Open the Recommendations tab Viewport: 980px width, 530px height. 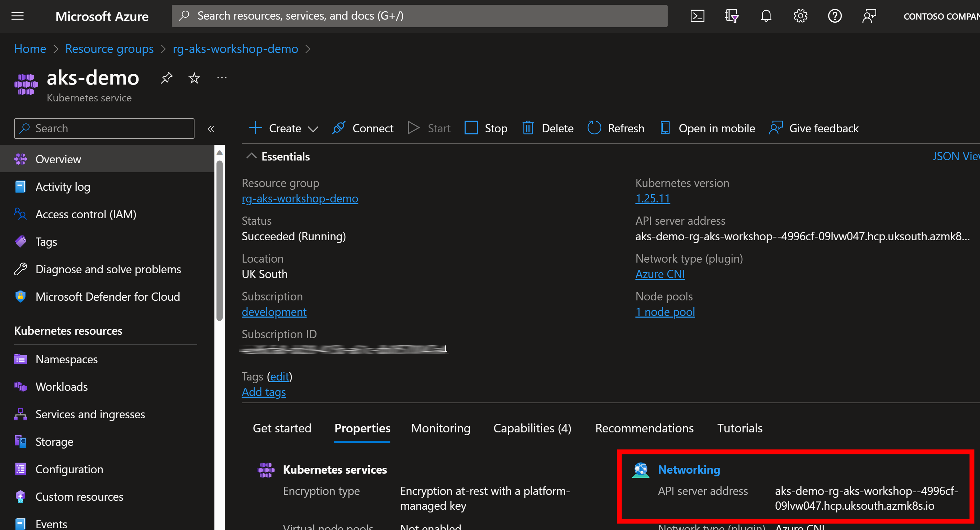[x=644, y=428]
